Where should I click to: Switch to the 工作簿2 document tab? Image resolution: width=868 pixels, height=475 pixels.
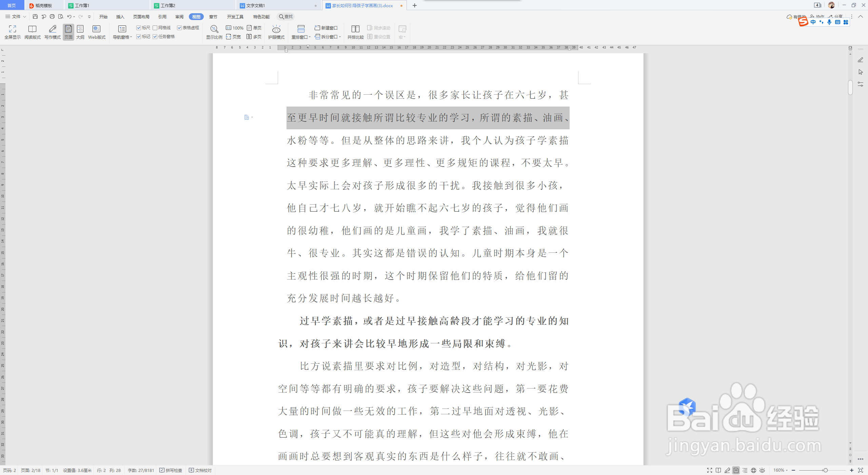tap(168, 5)
